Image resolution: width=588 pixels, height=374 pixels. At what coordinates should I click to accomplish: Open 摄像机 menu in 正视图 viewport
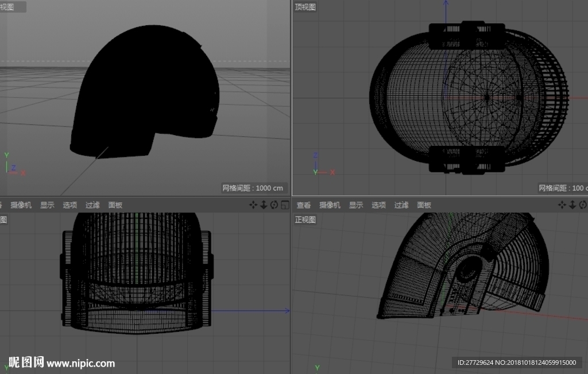(330, 205)
